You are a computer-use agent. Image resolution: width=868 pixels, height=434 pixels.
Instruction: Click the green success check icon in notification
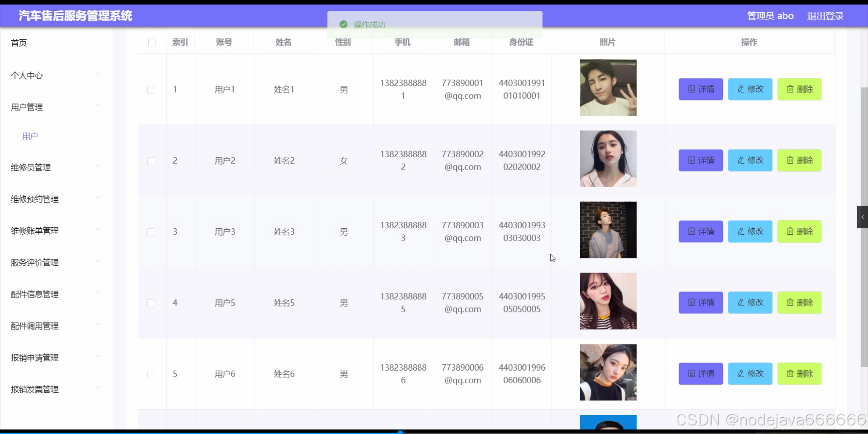pos(344,24)
